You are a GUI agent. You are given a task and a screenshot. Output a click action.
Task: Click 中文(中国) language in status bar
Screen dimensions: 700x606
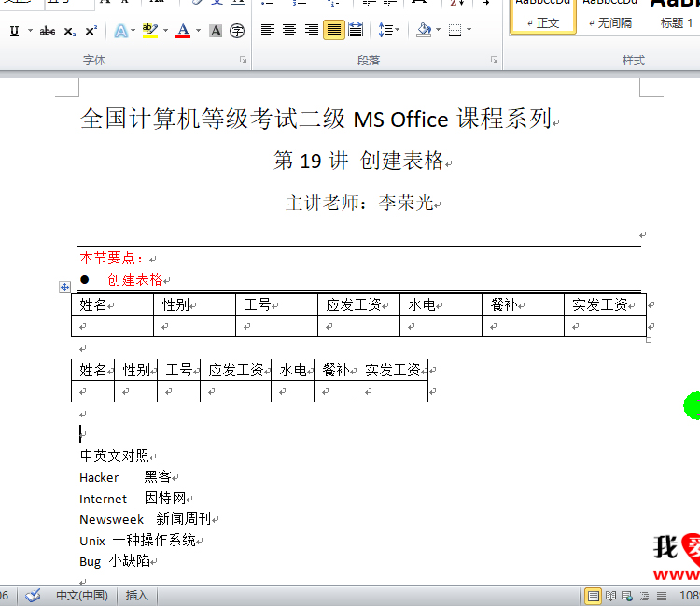(82, 596)
